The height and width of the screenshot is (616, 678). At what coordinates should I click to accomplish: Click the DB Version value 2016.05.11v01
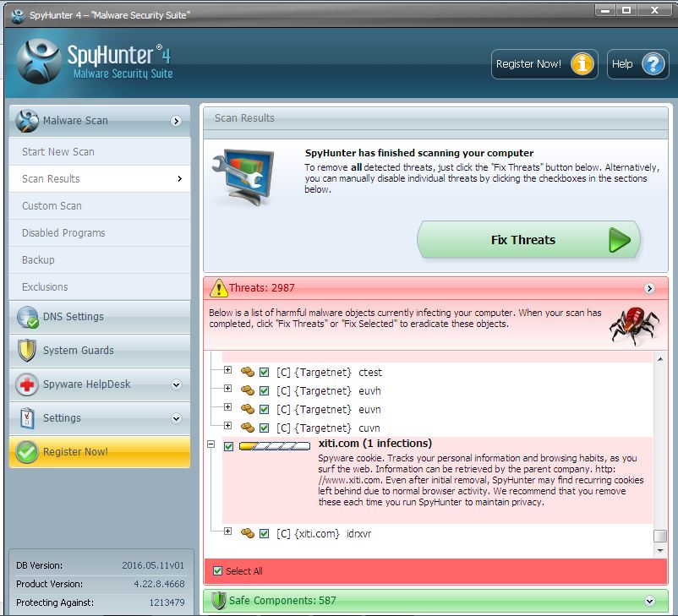153,565
